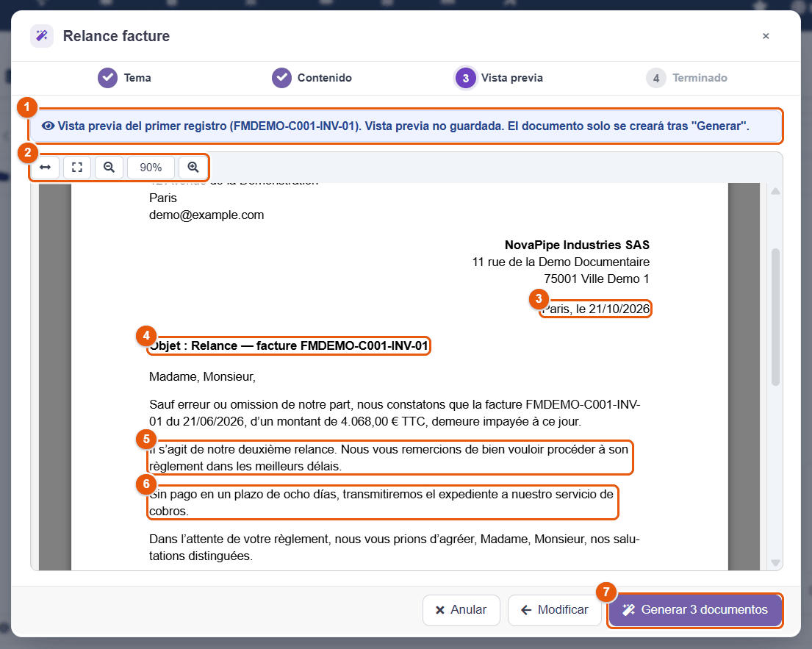Toggle fullscreen preview icon

(77, 168)
